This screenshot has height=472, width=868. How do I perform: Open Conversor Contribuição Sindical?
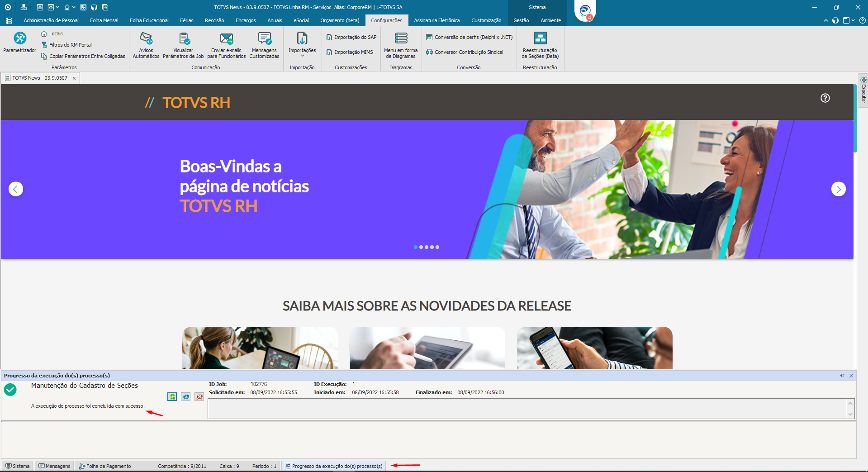tap(465, 52)
